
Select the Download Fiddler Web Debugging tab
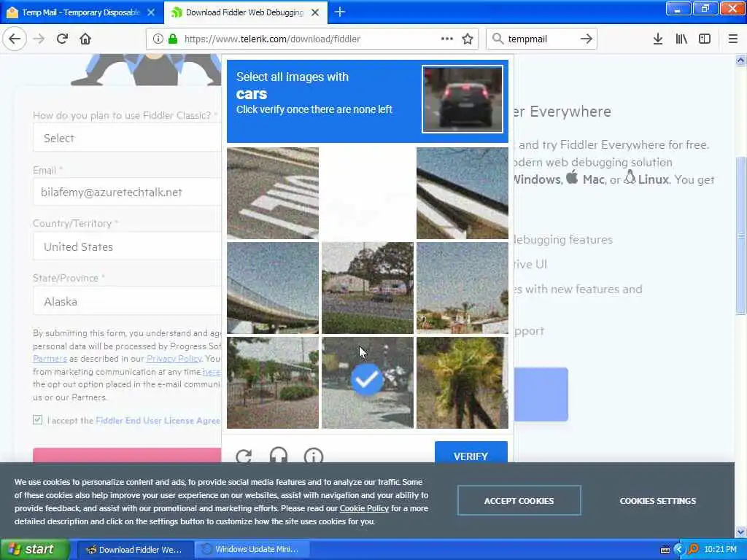click(245, 12)
